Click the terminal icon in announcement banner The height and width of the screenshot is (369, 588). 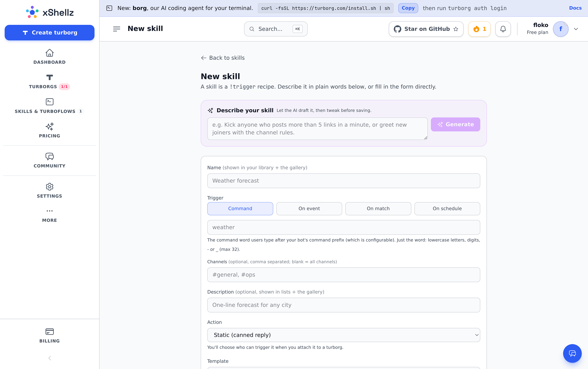(109, 8)
